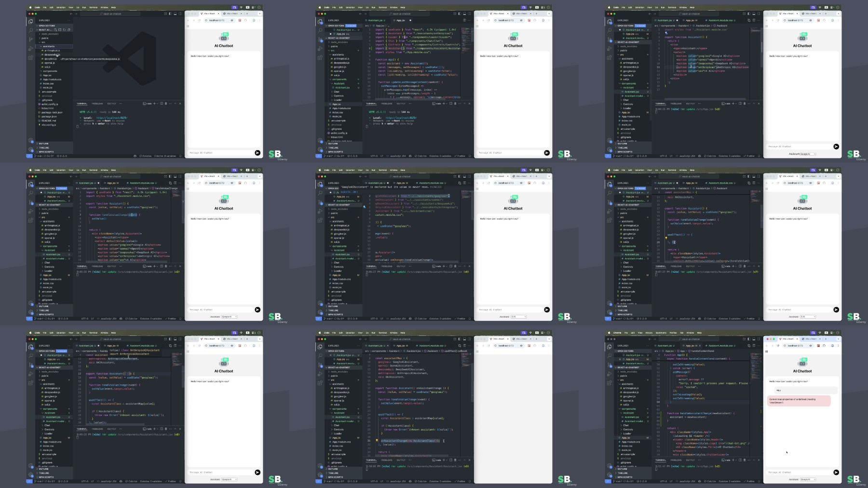This screenshot has height=488, width=868.
Task: Open Selection menu in top-left screenshot's menu bar
Action: click(61, 7)
